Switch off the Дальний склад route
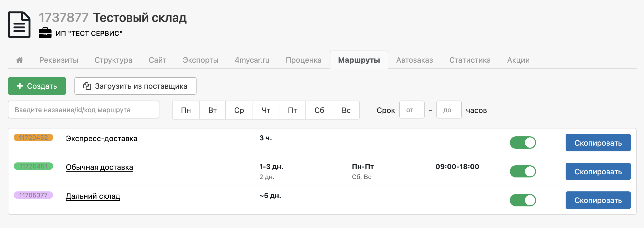644x228 pixels. pyautogui.click(x=523, y=200)
